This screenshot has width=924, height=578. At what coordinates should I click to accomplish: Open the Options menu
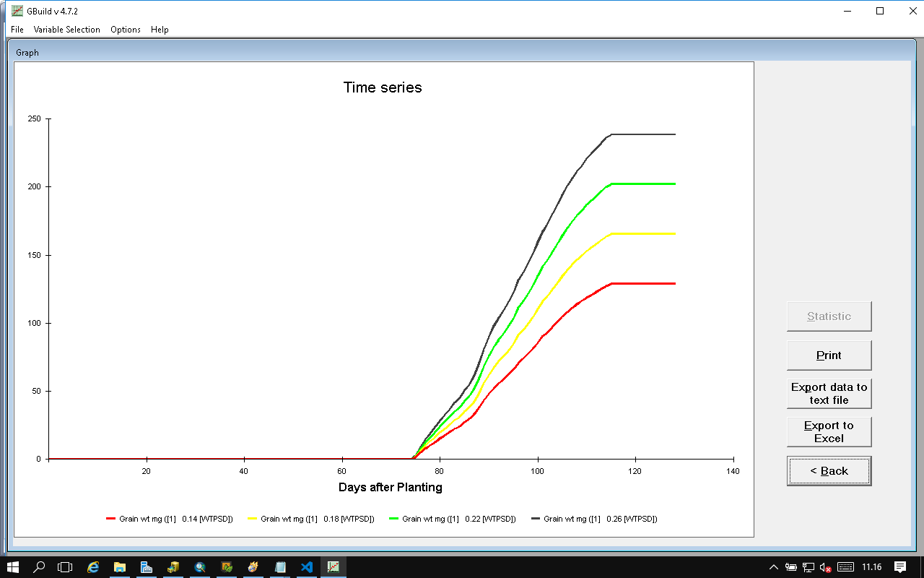[x=126, y=30]
